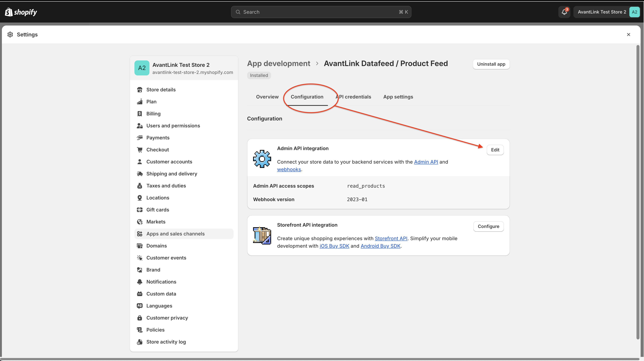Click the Policies icon
Viewport: 644px width, 361px height.
[x=140, y=330]
